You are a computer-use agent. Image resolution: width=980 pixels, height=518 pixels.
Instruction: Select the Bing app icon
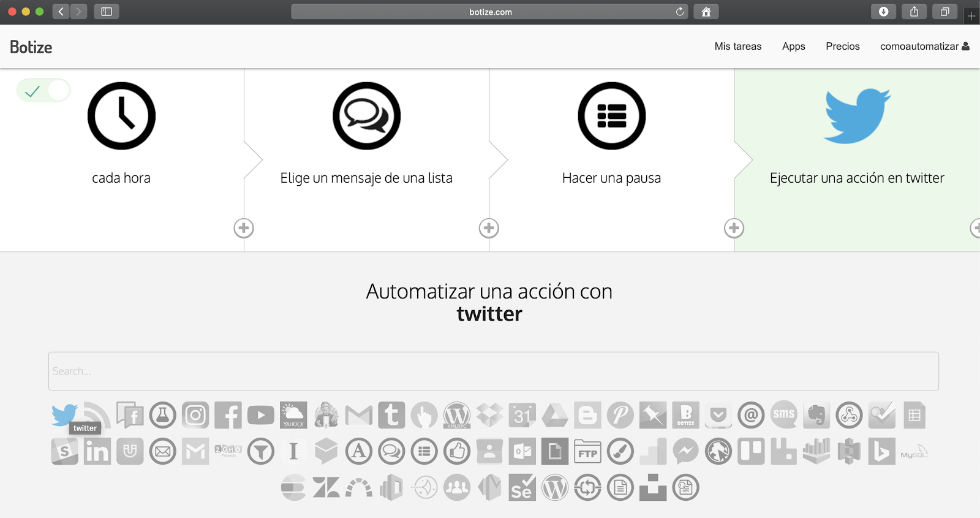[881, 452]
